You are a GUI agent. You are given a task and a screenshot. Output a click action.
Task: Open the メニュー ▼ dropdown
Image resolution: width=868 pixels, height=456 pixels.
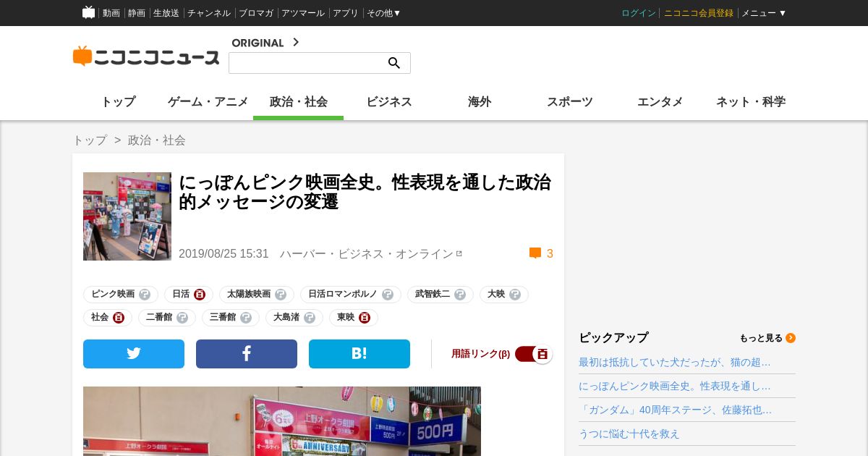[x=764, y=13]
